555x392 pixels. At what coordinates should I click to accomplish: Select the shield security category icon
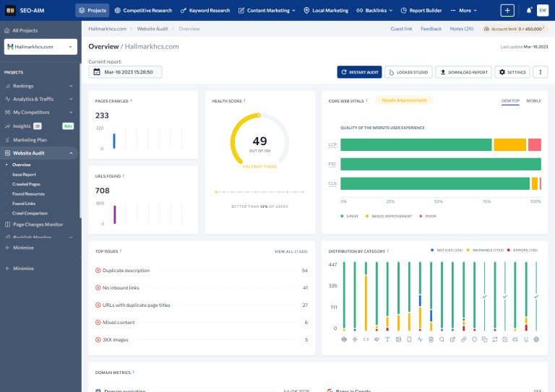pos(474,339)
